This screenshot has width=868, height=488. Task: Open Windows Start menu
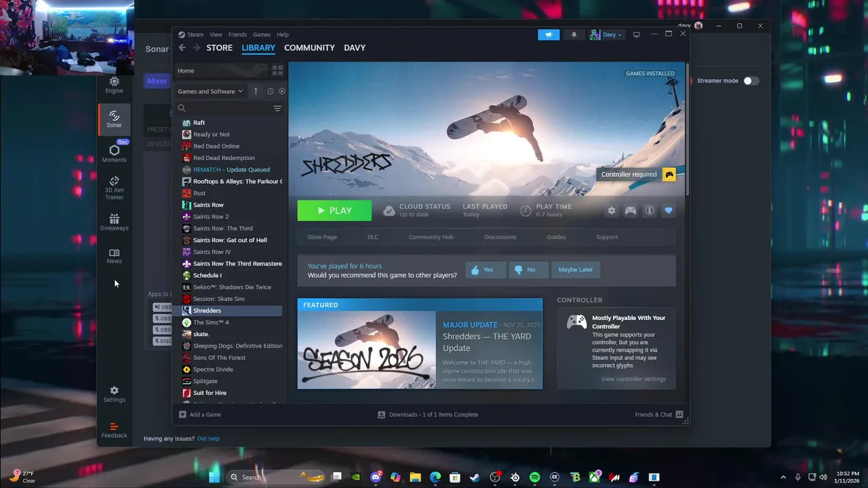tap(214, 477)
